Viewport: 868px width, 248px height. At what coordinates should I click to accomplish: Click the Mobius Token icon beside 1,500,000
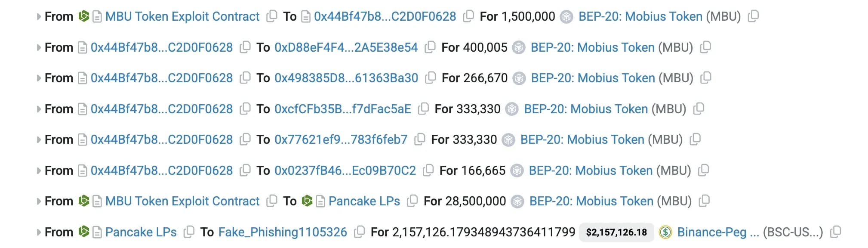pos(566,17)
